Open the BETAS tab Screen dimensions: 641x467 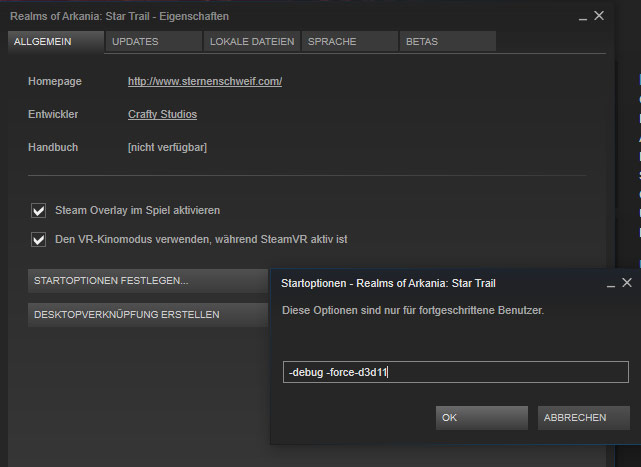[448, 42]
